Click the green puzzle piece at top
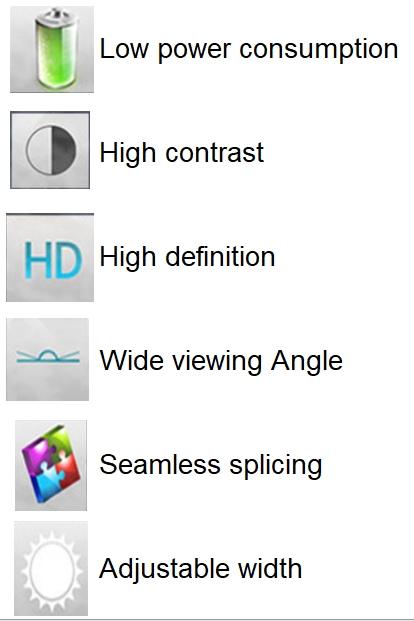Screen dimensions: 414x621 coord(59,438)
